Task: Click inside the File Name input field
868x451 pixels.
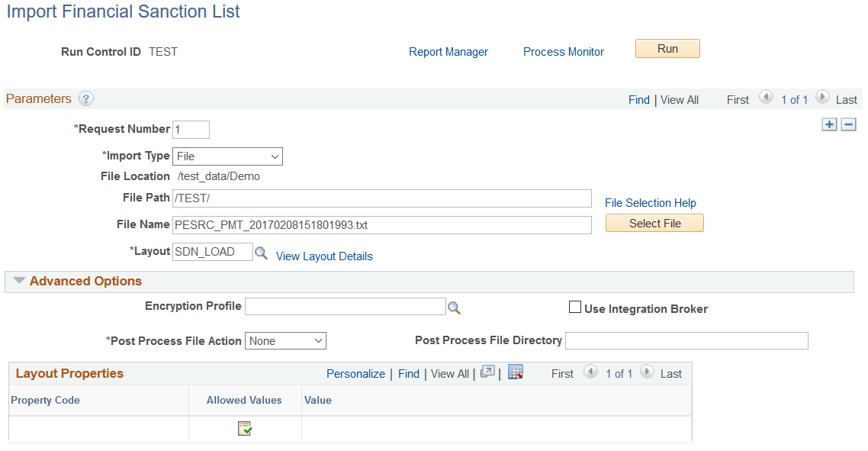Action: pyautogui.click(x=381, y=224)
